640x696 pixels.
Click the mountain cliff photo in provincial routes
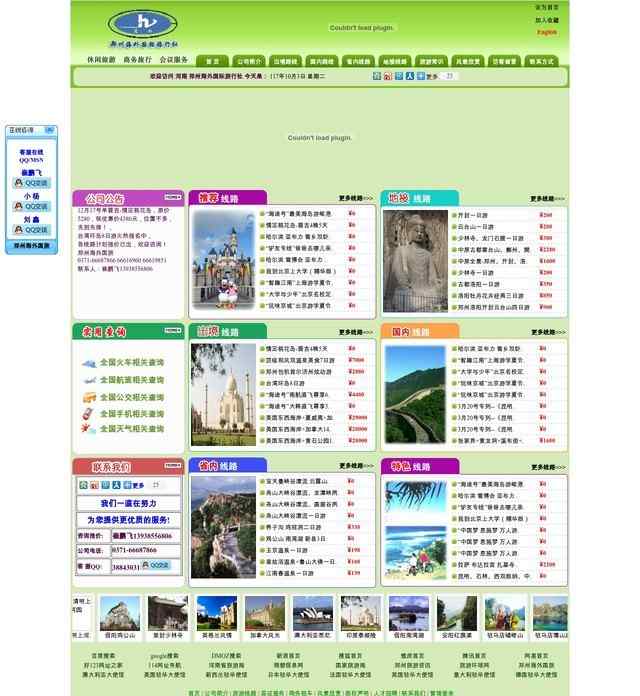point(223,527)
